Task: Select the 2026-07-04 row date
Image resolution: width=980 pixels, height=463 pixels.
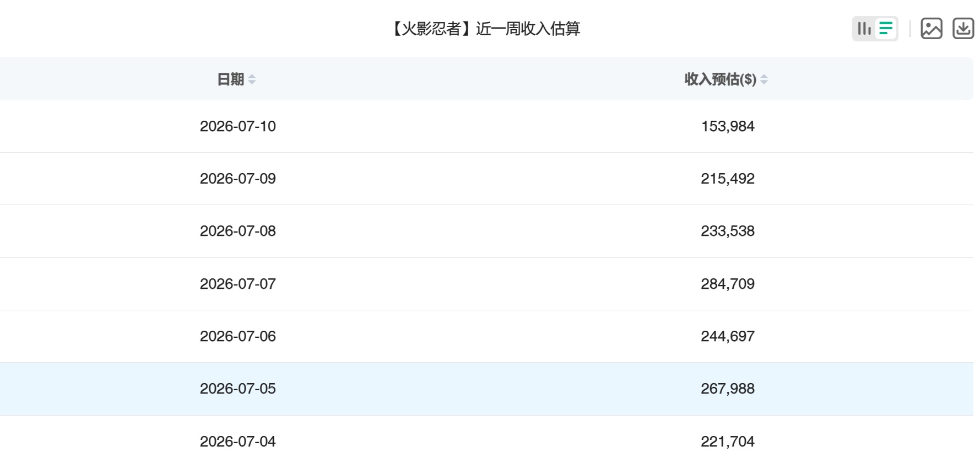Action: [238, 442]
